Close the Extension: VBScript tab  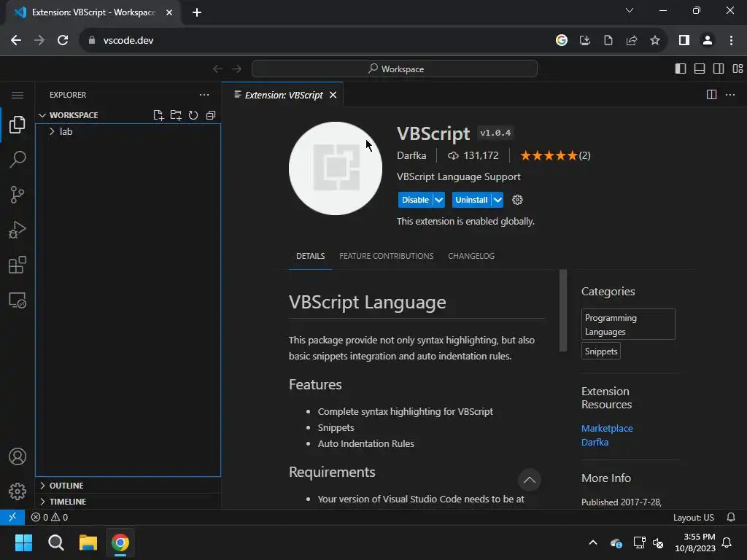pyautogui.click(x=333, y=95)
